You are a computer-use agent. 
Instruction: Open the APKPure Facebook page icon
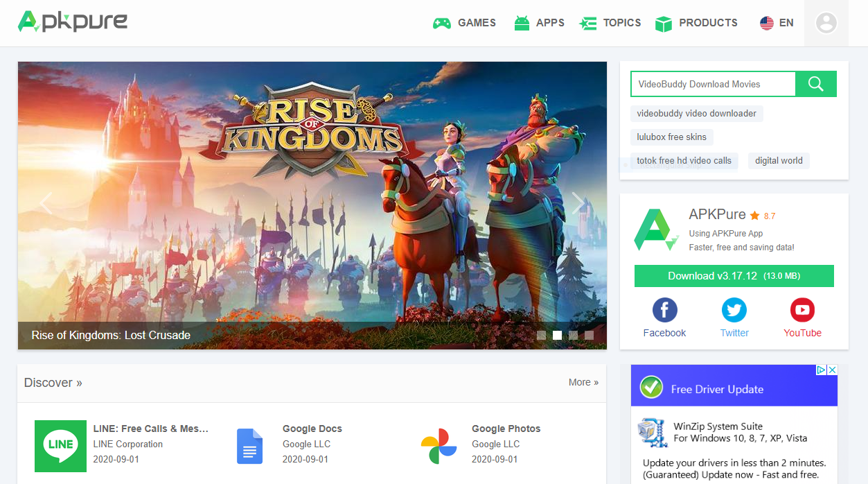click(664, 310)
